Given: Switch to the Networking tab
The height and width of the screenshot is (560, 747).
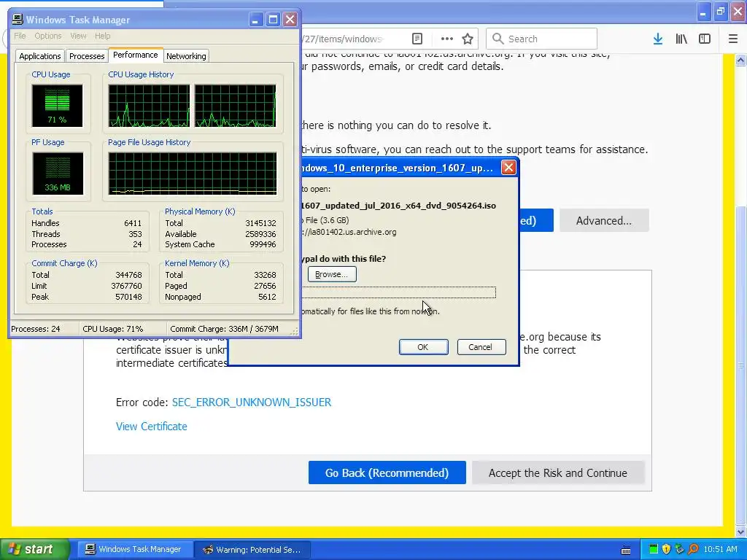Looking at the screenshot, I should pos(186,56).
